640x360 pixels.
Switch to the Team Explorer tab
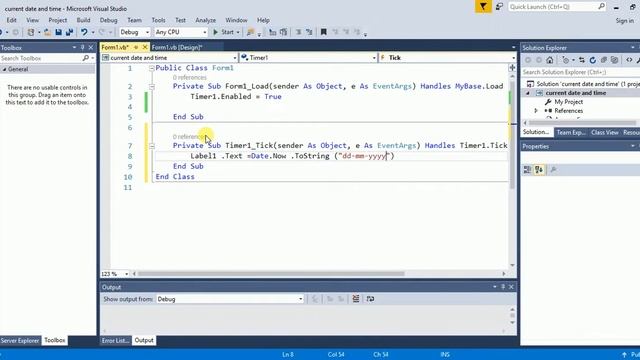click(x=571, y=132)
